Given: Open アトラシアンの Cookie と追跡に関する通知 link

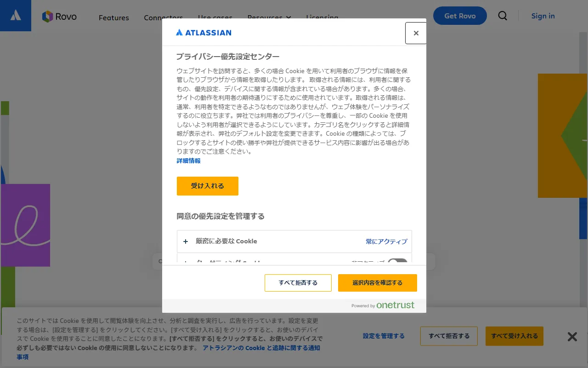Looking at the screenshot, I should [x=261, y=348].
